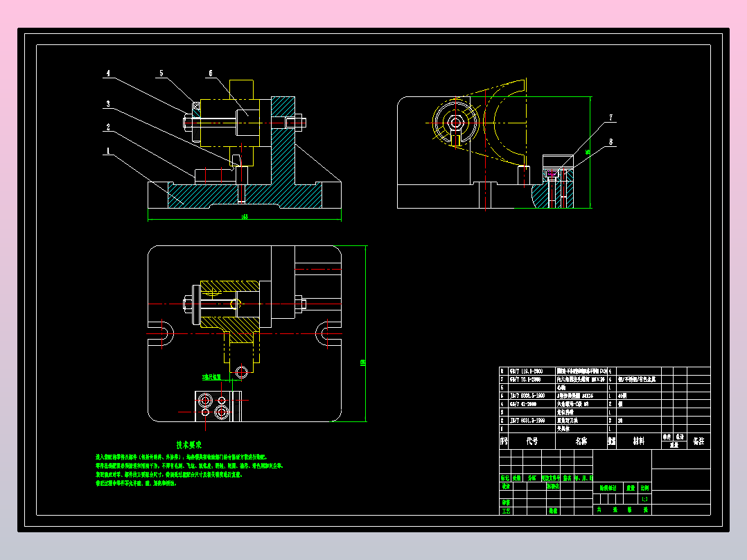
Task: Click the 比例 title block label
Action: tap(644, 488)
